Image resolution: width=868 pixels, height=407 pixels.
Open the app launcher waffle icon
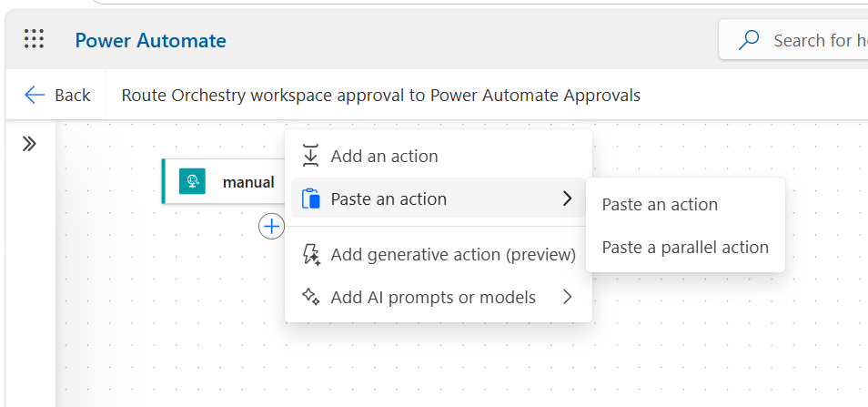click(35, 39)
